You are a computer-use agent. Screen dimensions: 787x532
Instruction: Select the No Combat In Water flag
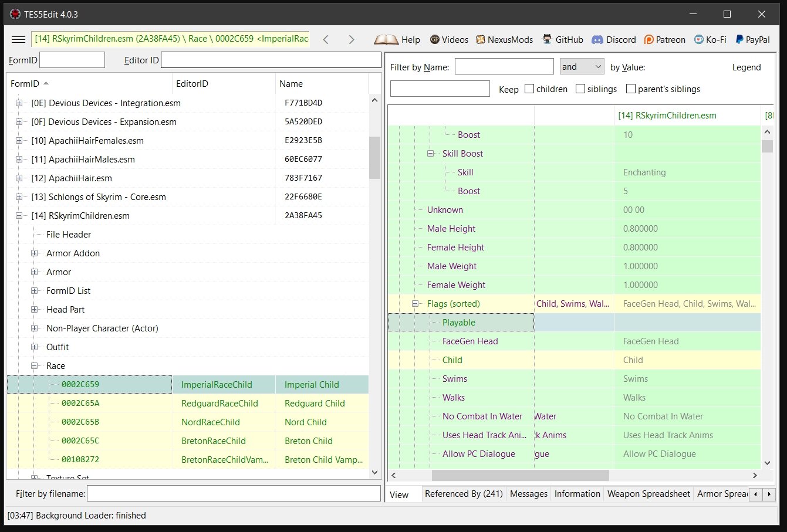482,416
